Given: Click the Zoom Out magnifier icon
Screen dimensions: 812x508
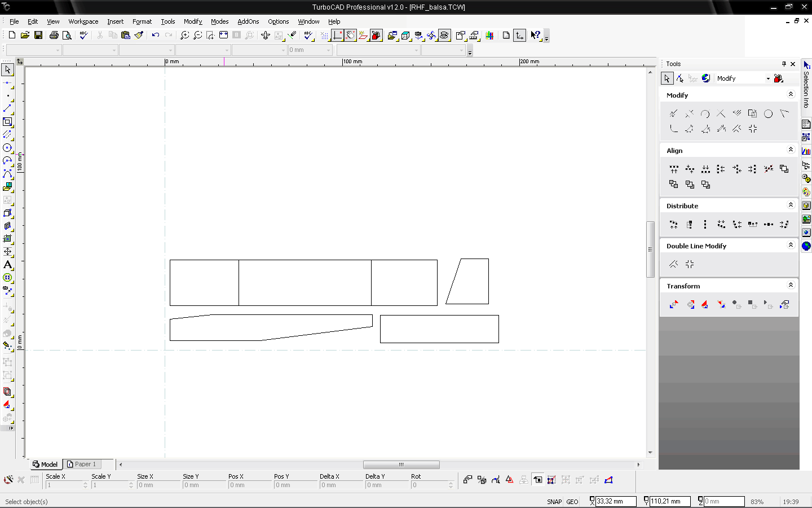Looking at the screenshot, I should point(197,35).
